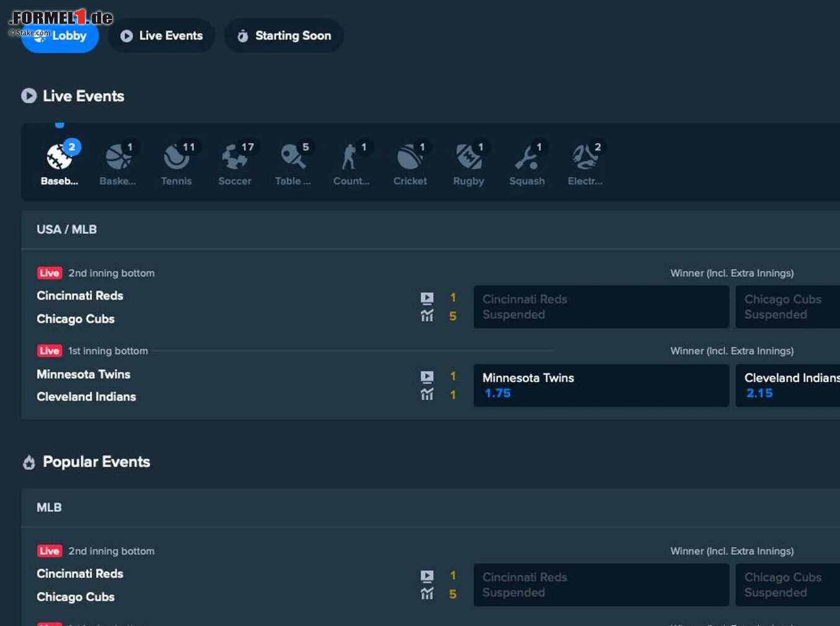Open live stream for Twins vs Indians

click(427, 376)
